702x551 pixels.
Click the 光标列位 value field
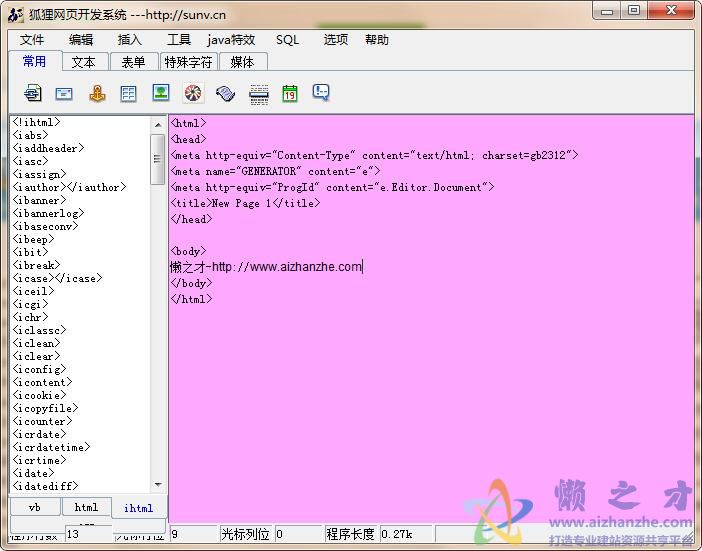(298, 534)
